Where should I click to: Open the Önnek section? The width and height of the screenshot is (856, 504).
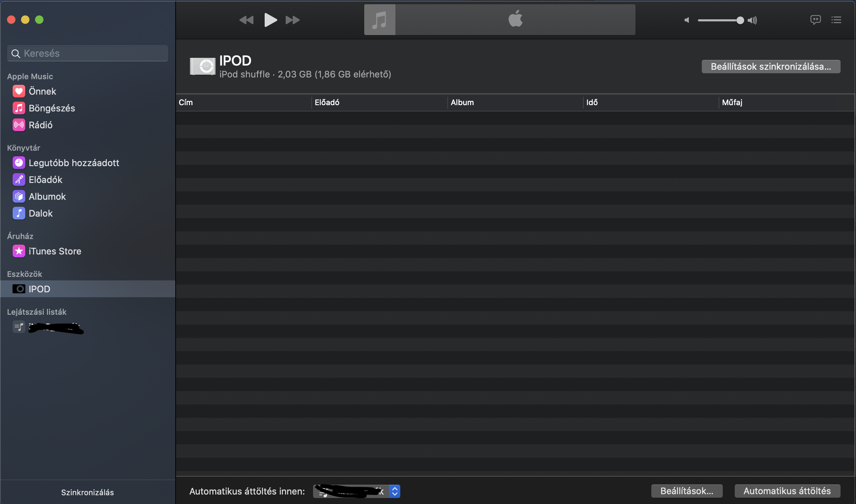coord(42,91)
